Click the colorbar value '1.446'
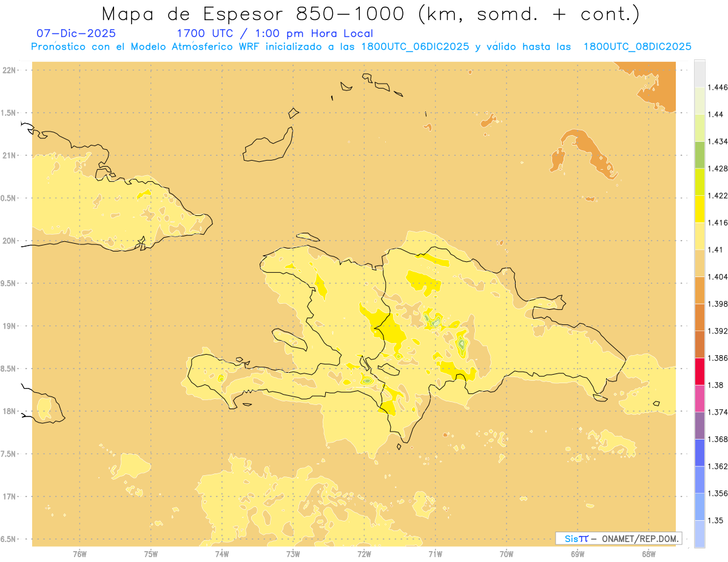The height and width of the screenshot is (562, 728). [x=717, y=87]
